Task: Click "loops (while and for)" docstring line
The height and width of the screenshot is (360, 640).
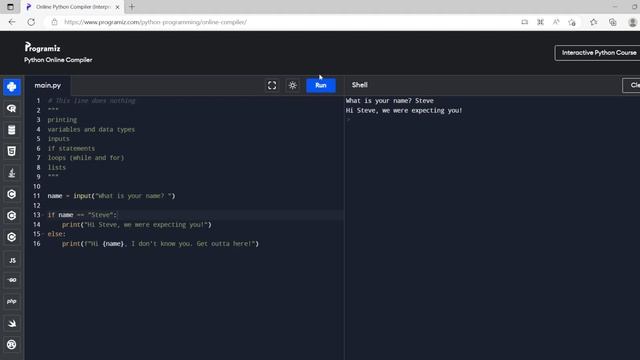Action: click(86, 158)
